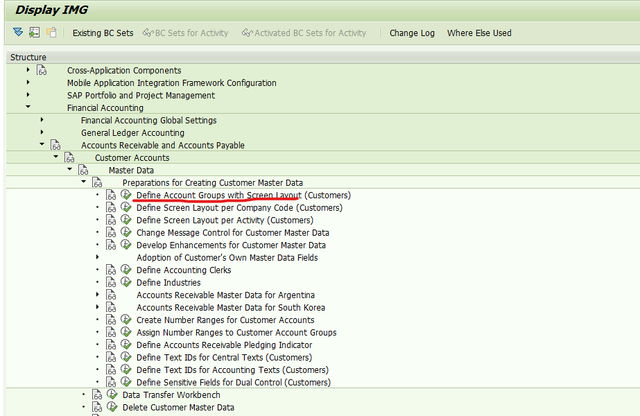
Task: Open documentation for Define Industries
Action: pyautogui.click(x=111, y=283)
